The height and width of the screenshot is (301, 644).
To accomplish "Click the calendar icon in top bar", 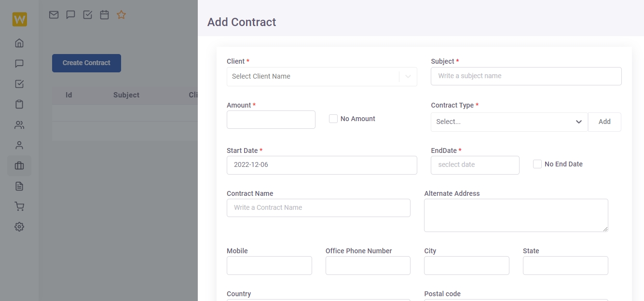I will (x=105, y=15).
